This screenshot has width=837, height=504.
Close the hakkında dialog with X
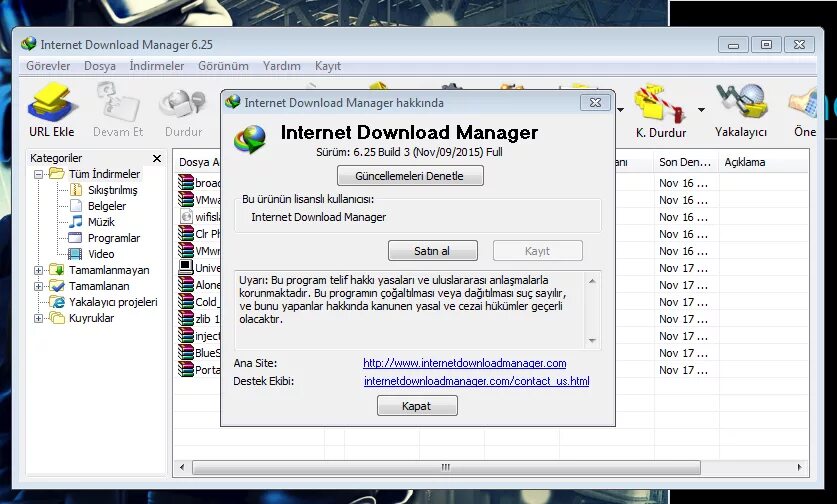pyautogui.click(x=595, y=103)
